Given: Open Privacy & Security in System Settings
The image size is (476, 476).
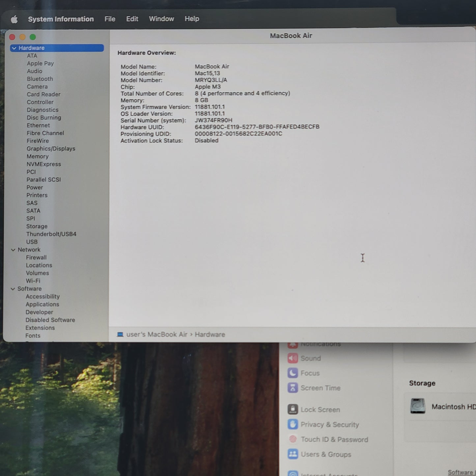Looking at the screenshot, I should 323,425.
